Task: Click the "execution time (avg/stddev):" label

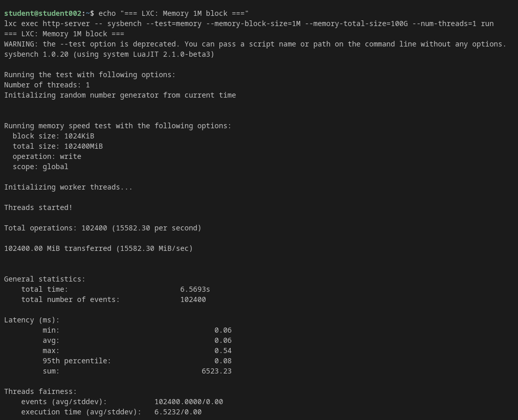Action: tap(81, 412)
